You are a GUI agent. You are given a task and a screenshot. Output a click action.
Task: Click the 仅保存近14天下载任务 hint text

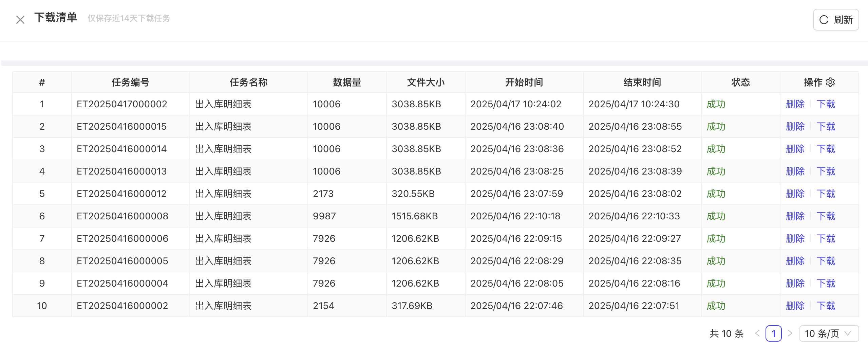129,18
